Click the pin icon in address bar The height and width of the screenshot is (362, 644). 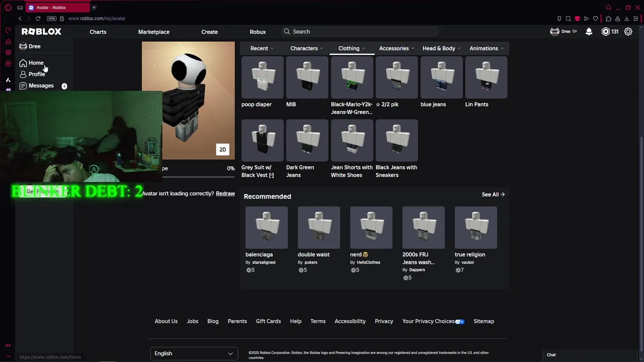(x=559, y=19)
